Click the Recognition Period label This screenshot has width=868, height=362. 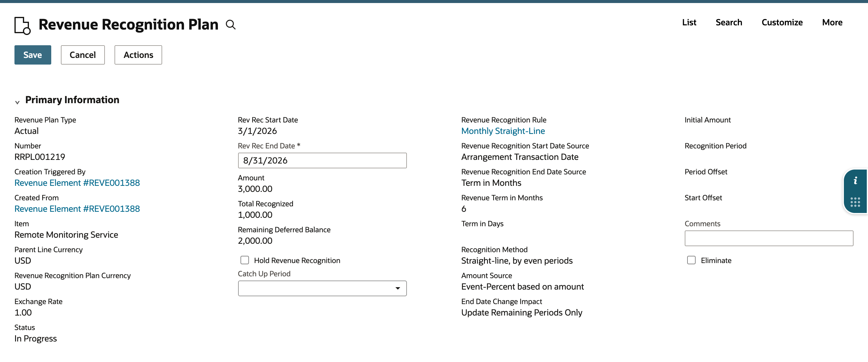pyautogui.click(x=715, y=146)
